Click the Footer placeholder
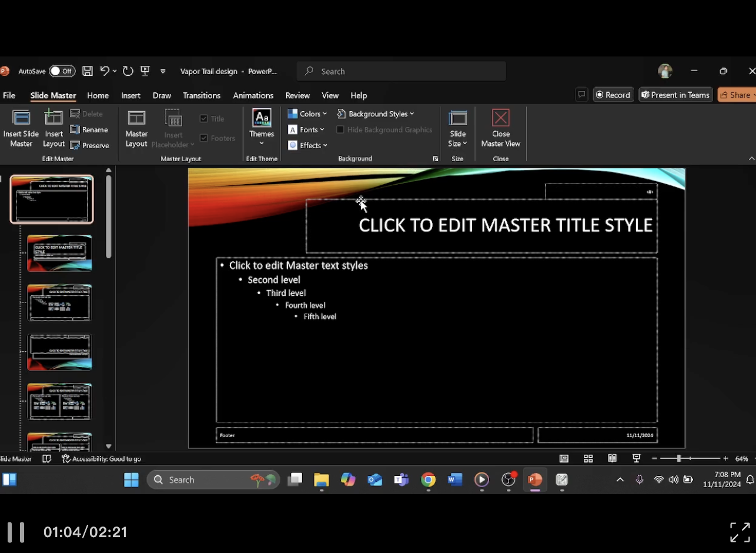Image resolution: width=756 pixels, height=553 pixels. pyautogui.click(x=374, y=435)
